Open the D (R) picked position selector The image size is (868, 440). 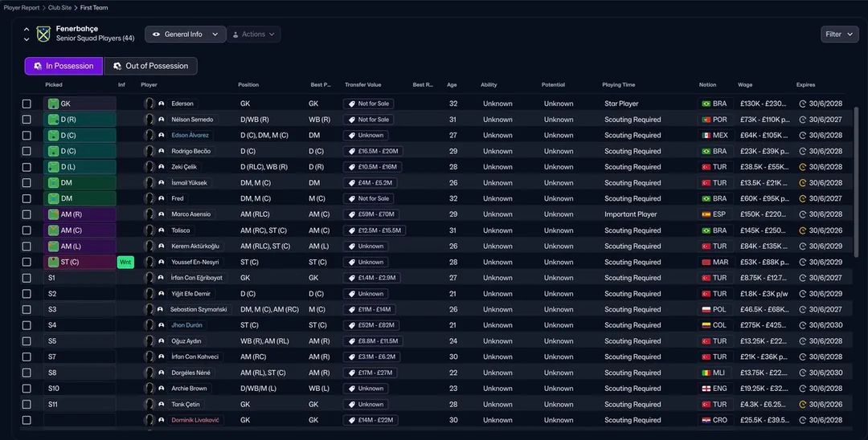click(x=80, y=120)
